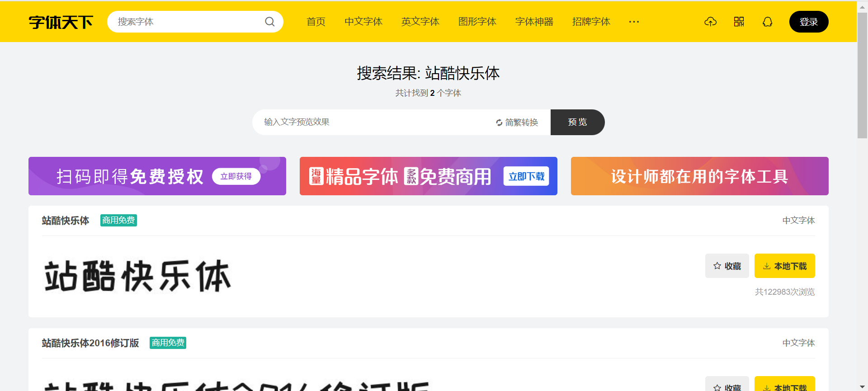The width and height of the screenshot is (868, 391).
Task: Open the cloud upload icon
Action: [x=710, y=22]
